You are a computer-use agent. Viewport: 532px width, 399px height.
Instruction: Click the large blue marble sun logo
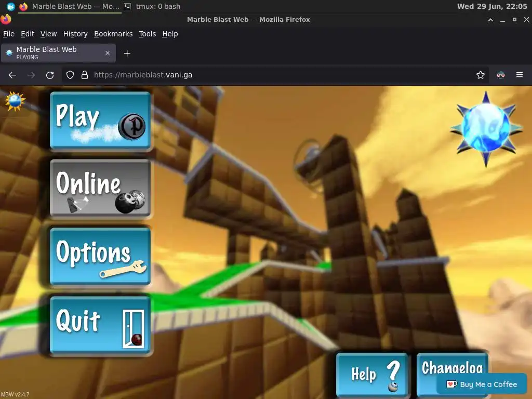coord(486,129)
